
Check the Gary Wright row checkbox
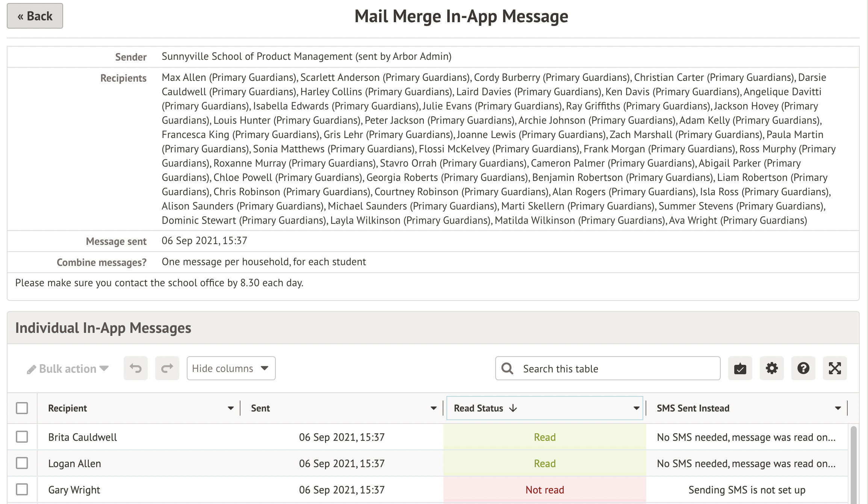pos(22,489)
